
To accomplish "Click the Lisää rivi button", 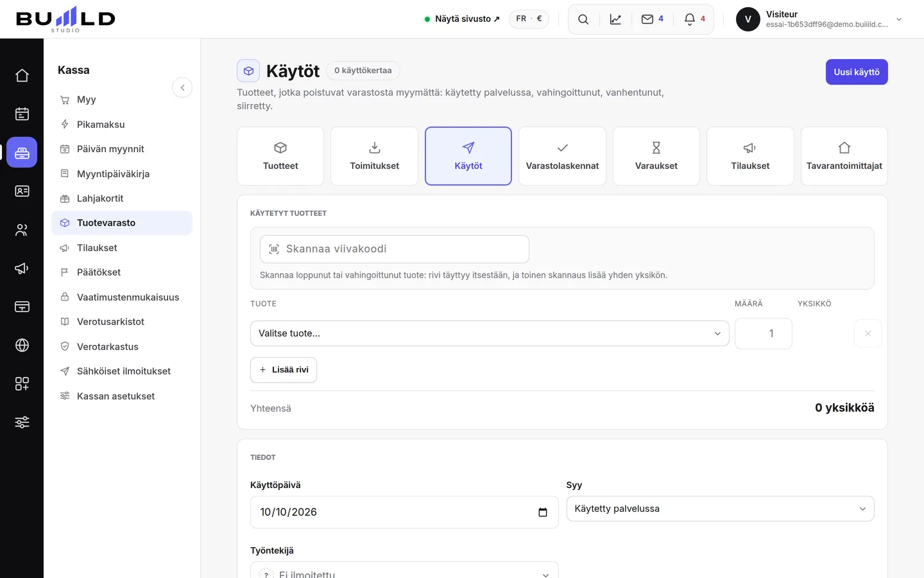I will click(x=284, y=370).
